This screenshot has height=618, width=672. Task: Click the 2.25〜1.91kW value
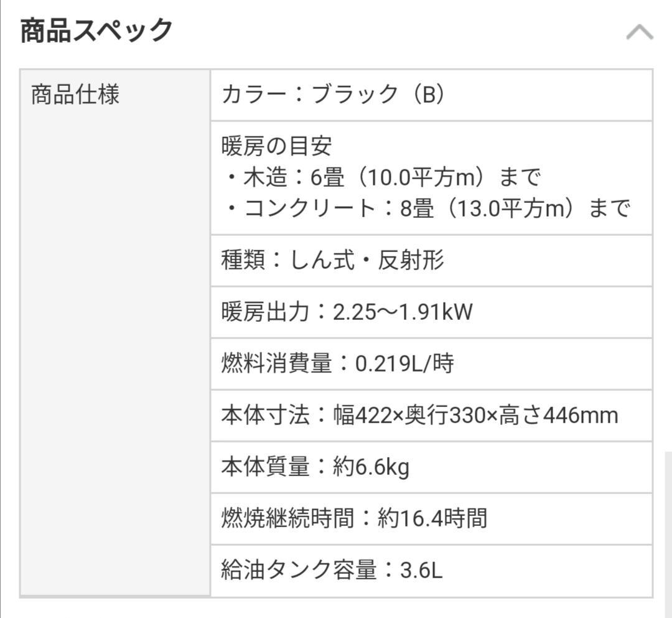403,312
